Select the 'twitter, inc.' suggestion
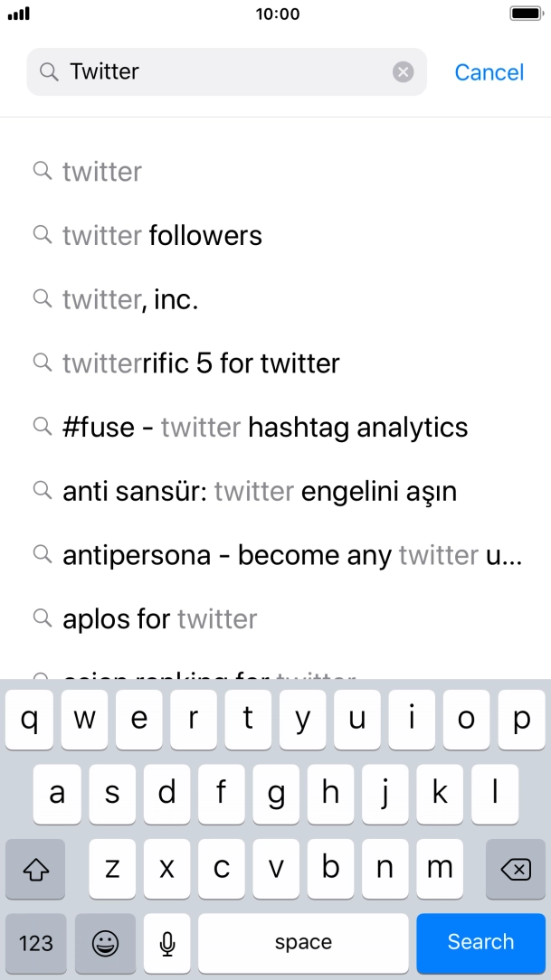551x980 pixels. pos(130,299)
